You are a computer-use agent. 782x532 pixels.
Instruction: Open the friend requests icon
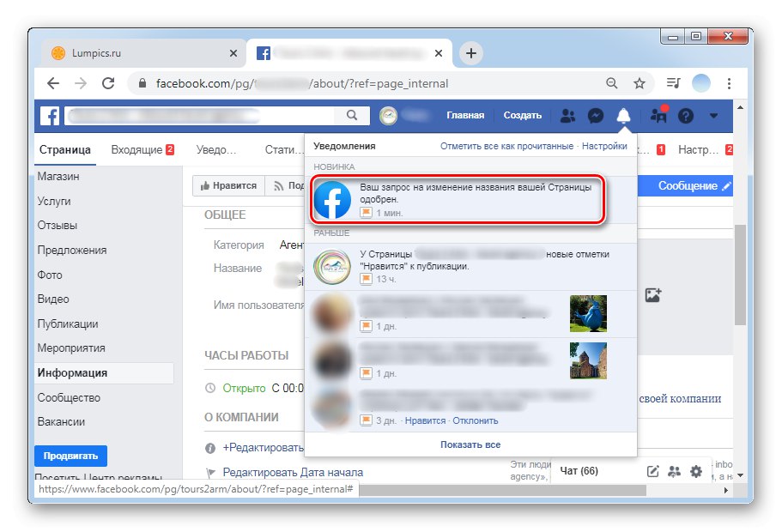click(x=567, y=116)
